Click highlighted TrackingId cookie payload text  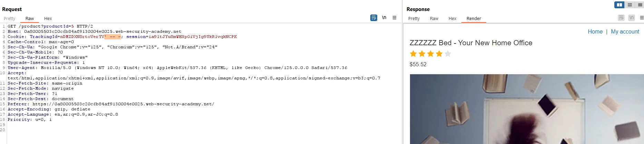pos(113,37)
